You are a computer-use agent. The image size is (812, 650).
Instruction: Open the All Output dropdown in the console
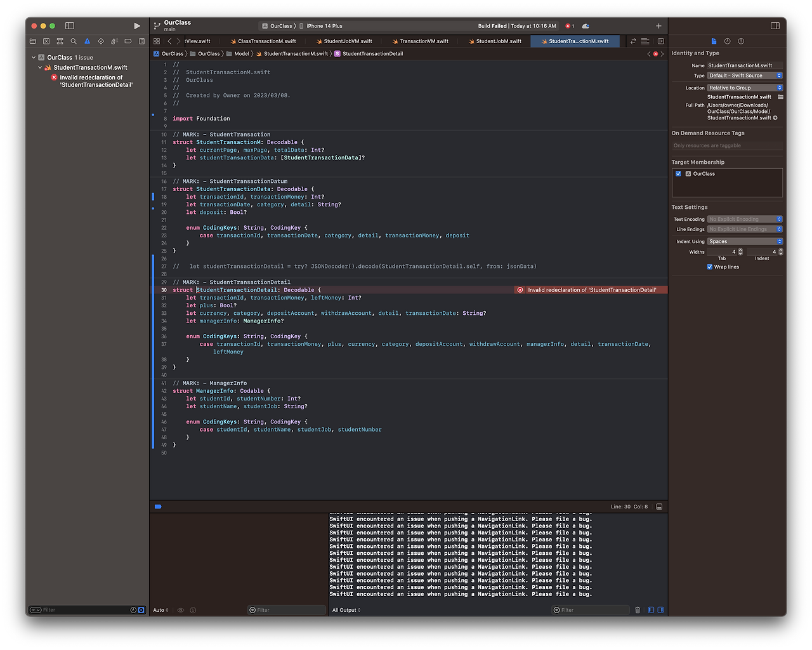point(346,609)
